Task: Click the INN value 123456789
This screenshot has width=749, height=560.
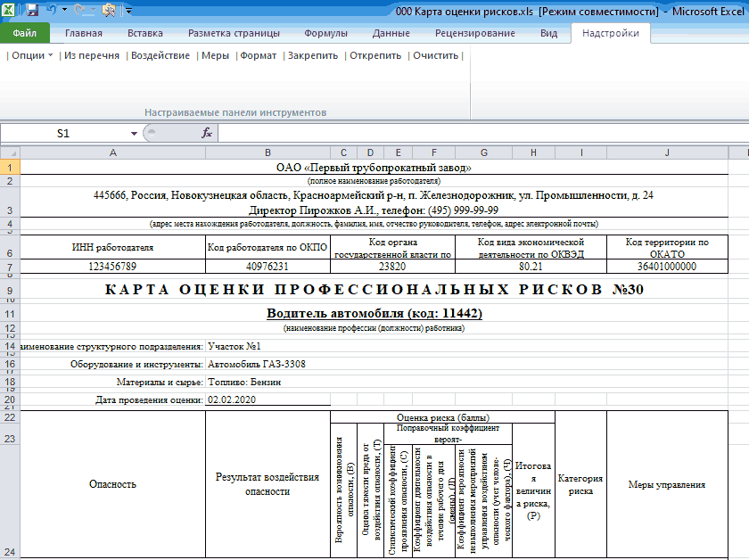Action: click(x=112, y=266)
